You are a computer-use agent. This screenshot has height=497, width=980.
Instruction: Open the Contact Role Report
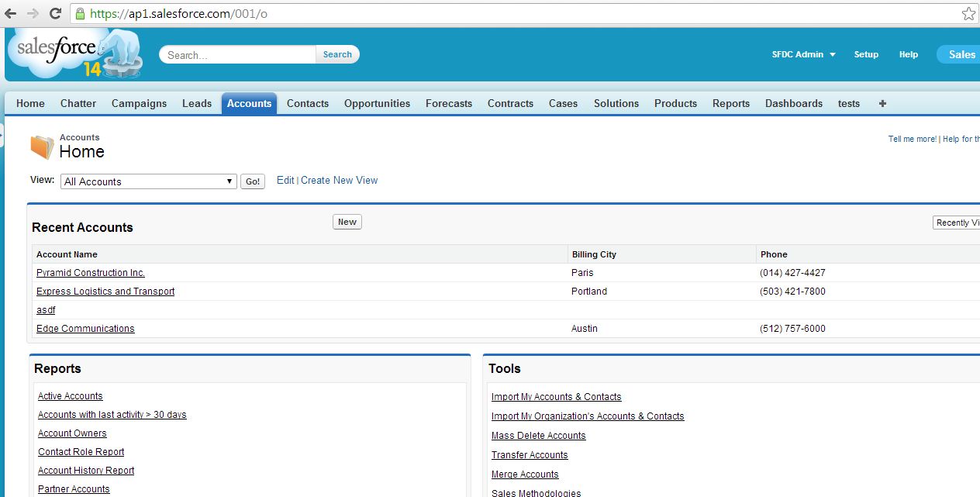81,452
